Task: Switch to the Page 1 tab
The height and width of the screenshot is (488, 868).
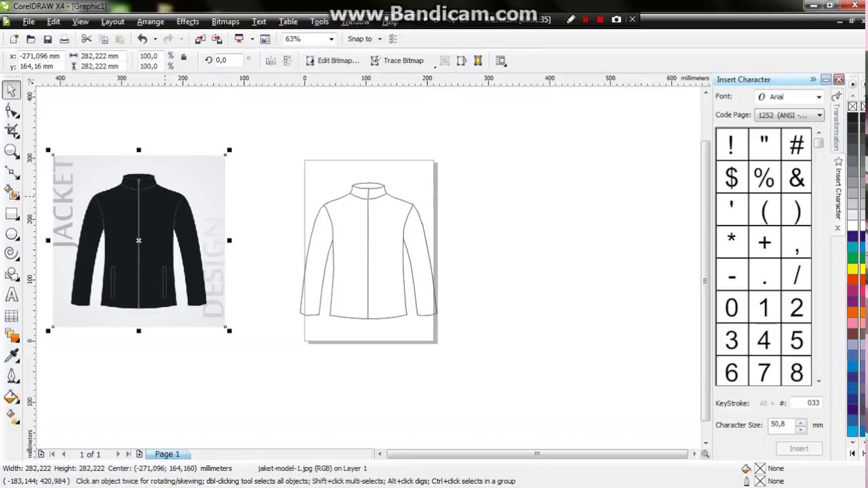Action: click(167, 454)
